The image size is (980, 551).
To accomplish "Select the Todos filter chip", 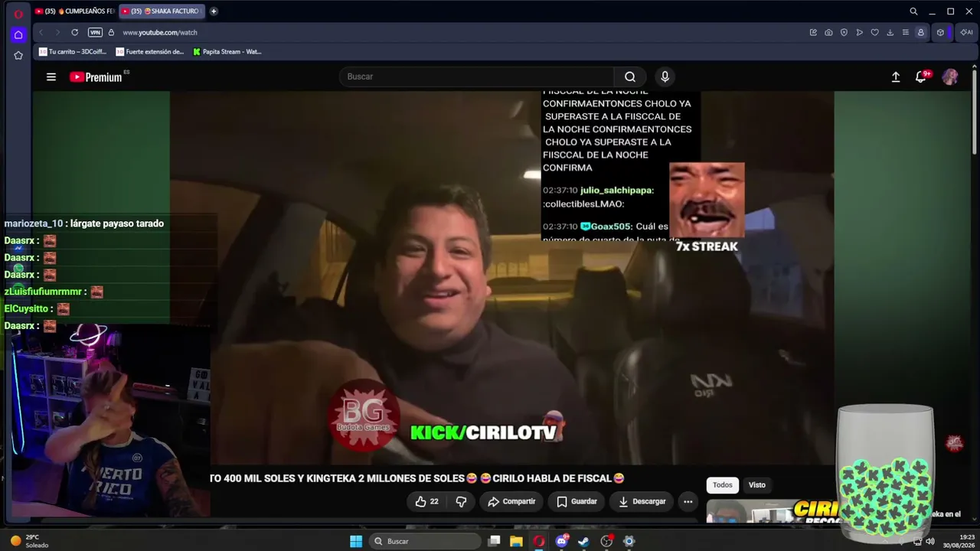I will [723, 484].
